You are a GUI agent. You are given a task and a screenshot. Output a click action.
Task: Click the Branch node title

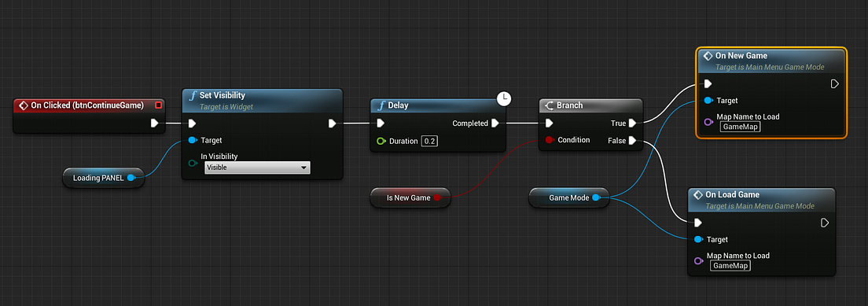click(570, 105)
